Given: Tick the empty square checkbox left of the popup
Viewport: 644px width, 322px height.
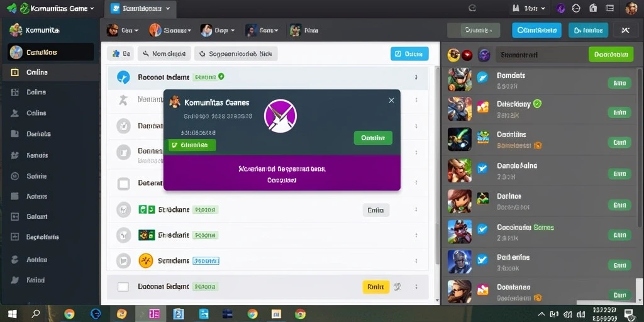Looking at the screenshot, I should click(124, 183).
